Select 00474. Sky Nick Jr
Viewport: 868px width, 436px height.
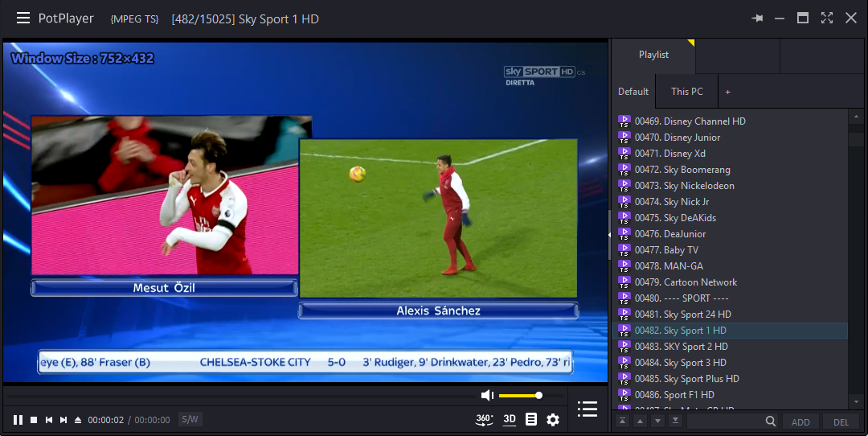[731, 201]
